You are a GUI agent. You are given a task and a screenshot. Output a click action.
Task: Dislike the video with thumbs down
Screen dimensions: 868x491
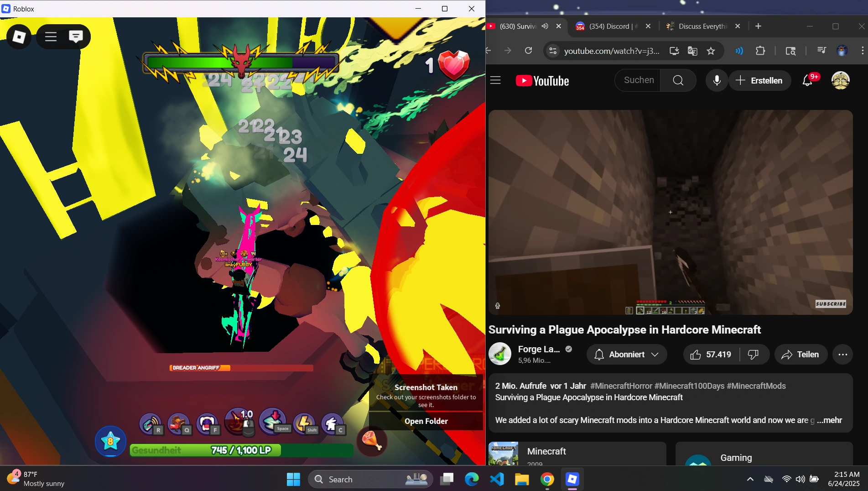753,355
